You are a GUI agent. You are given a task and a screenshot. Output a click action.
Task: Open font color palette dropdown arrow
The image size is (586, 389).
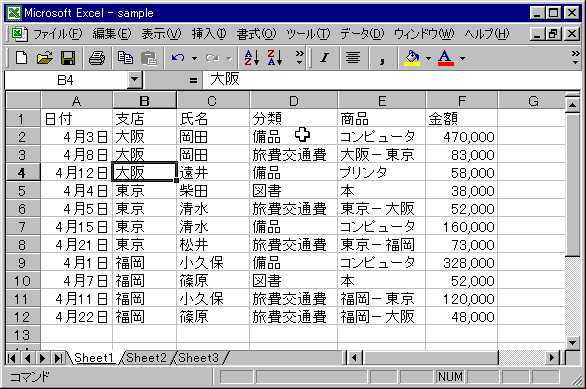pos(462,58)
